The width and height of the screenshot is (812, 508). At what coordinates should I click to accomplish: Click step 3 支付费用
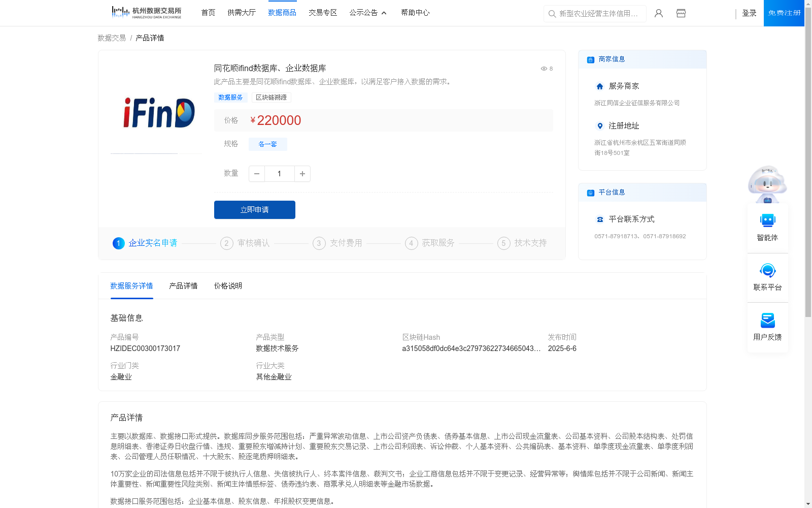pyautogui.click(x=337, y=243)
